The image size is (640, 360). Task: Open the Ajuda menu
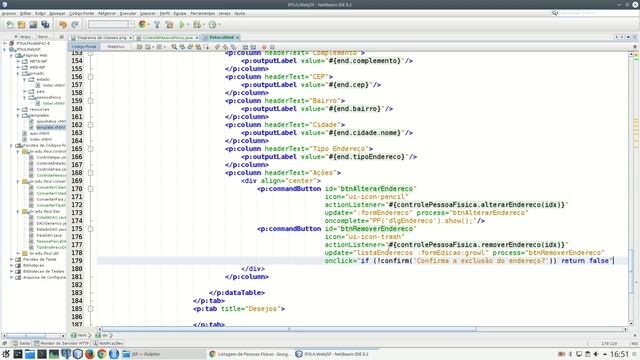[x=240, y=13]
